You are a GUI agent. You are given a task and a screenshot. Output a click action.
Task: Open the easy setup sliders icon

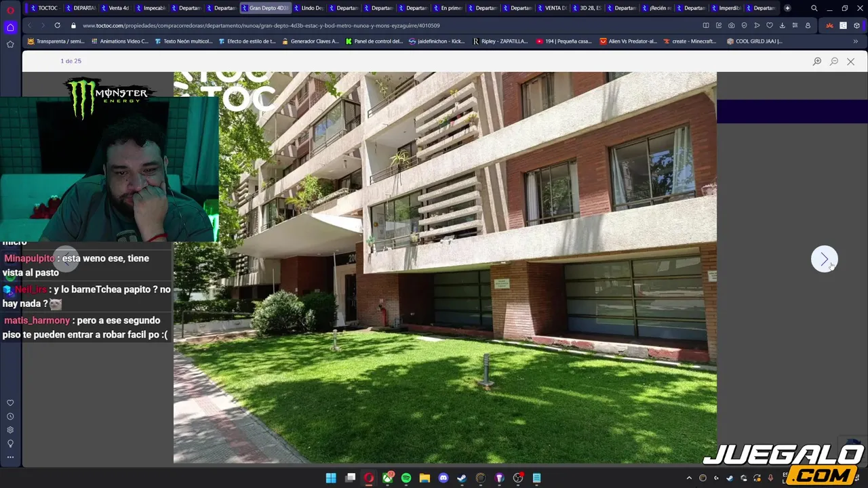[x=795, y=26]
